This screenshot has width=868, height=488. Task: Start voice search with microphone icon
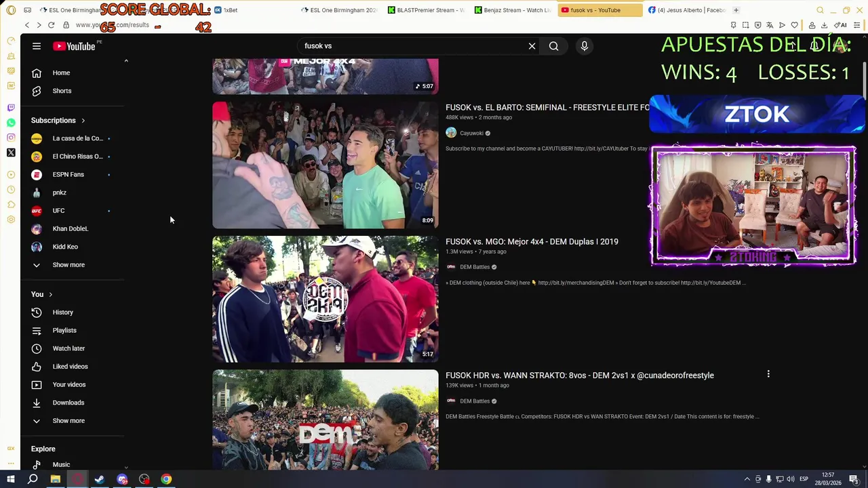pyautogui.click(x=585, y=46)
